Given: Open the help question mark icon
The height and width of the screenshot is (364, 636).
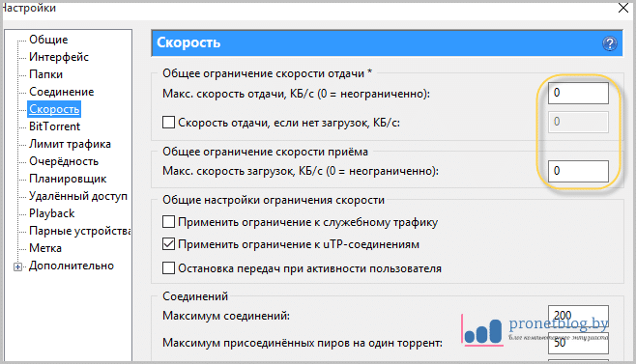Looking at the screenshot, I should (x=609, y=43).
